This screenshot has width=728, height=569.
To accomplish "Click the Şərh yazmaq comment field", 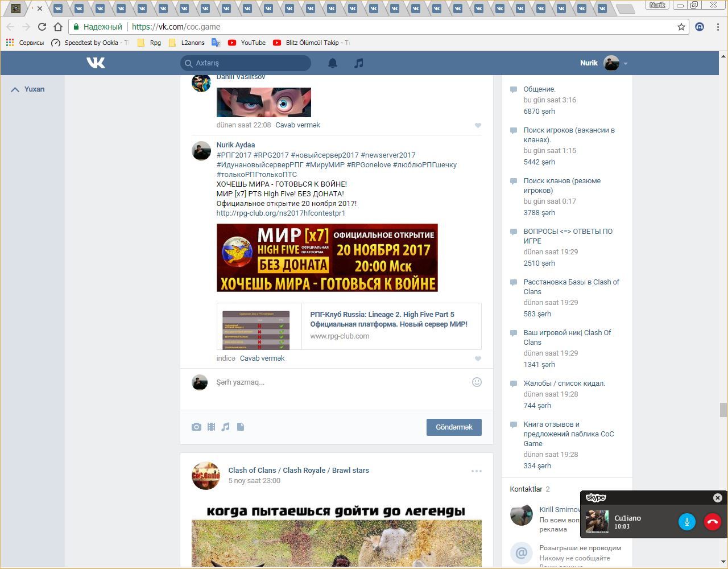I will 341,382.
